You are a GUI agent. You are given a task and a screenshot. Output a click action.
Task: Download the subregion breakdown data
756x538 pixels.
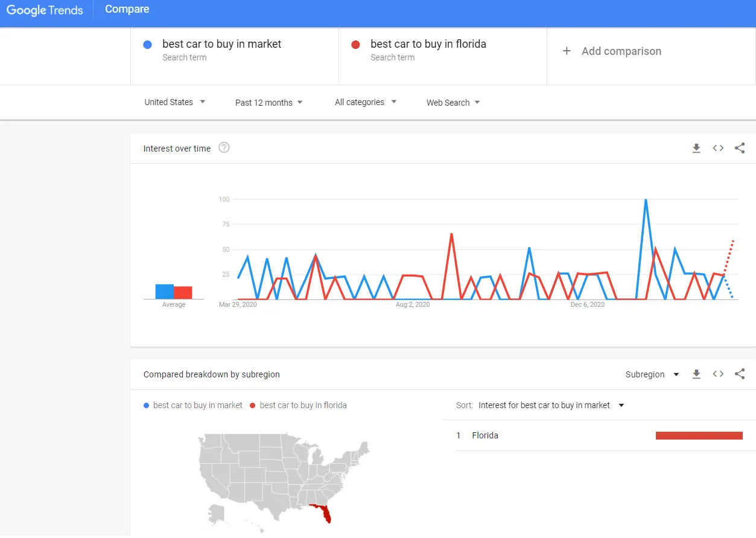click(696, 374)
